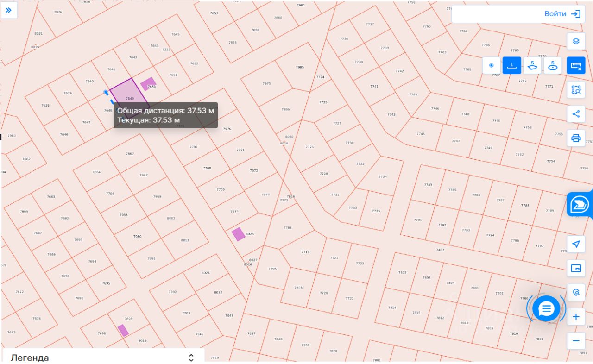Select the circle area measurement tool

tap(553, 66)
